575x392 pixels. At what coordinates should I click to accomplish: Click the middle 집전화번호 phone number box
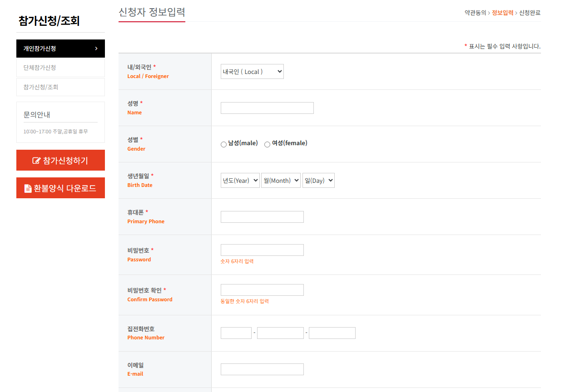(x=280, y=333)
